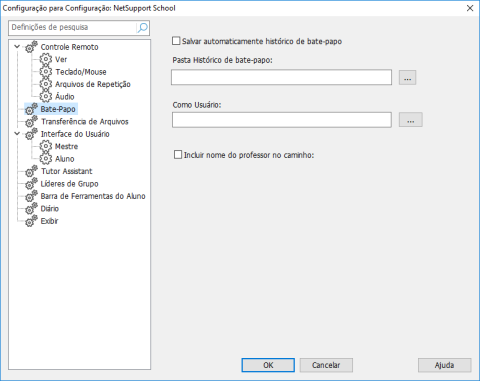Open Tutor Assistant settings
The height and width of the screenshot is (381, 480).
(67, 171)
